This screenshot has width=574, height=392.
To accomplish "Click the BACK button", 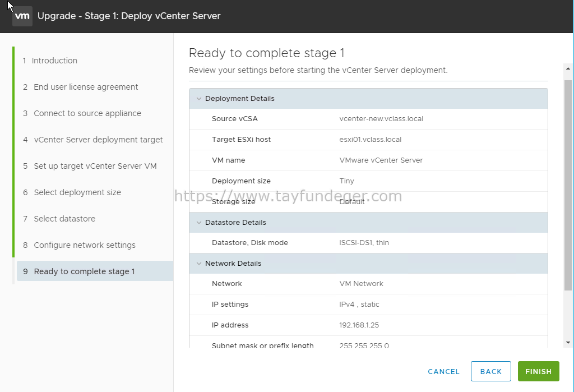I will [x=491, y=371].
